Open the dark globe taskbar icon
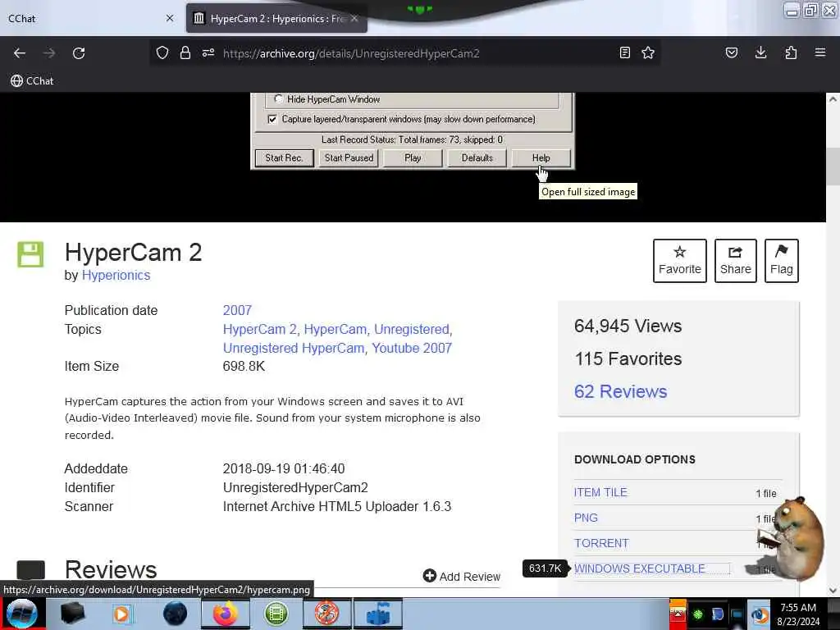840x630 pixels. 176,614
